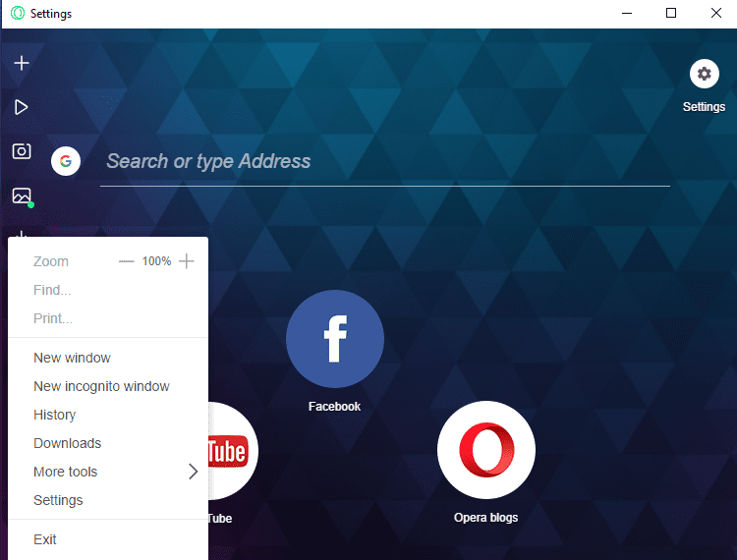Expand the More tools submenu arrow
The width and height of the screenshot is (737, 560).
pos(194,472)
